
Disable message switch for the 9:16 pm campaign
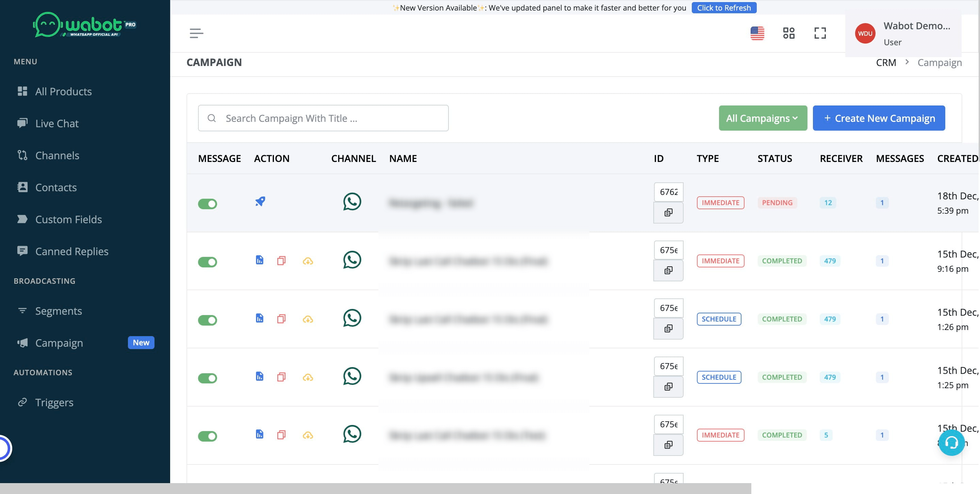tap(207, 262)
